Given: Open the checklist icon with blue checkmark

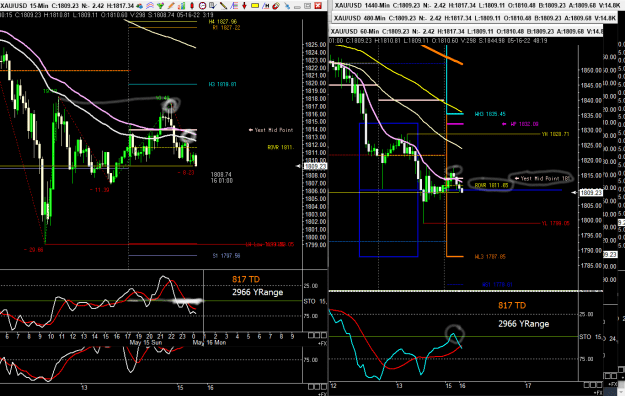Looking at the screenshot, I should 213,6.
